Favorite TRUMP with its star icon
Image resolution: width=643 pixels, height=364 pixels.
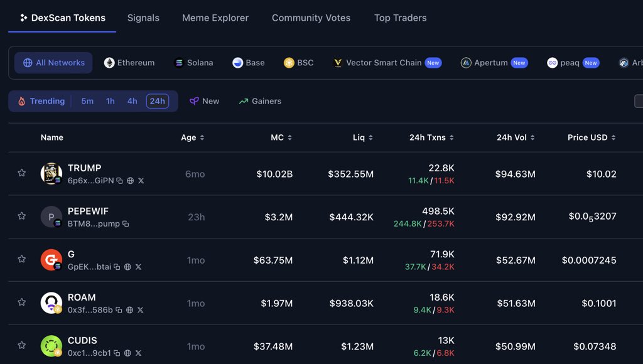22,173
